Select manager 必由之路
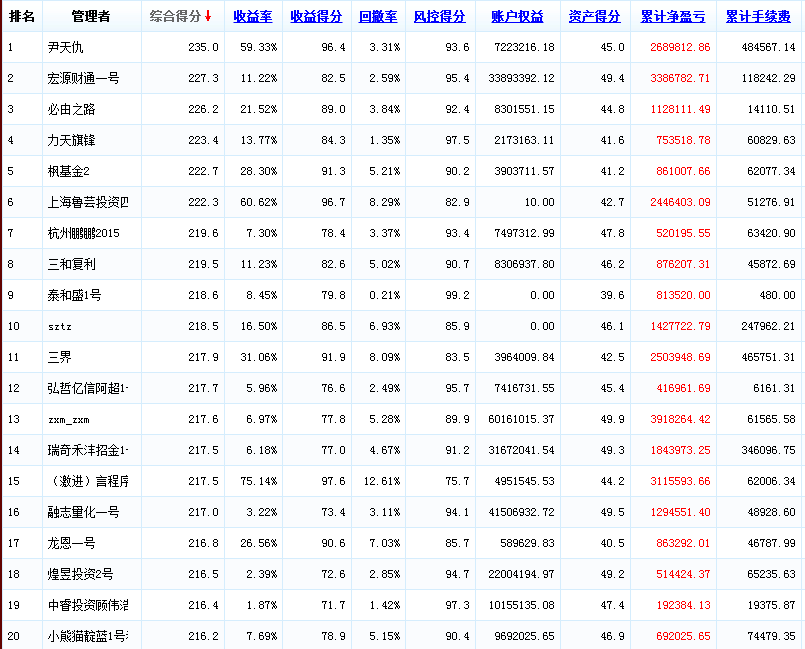This screenshot has height=649, width=805. coord(71,109)
